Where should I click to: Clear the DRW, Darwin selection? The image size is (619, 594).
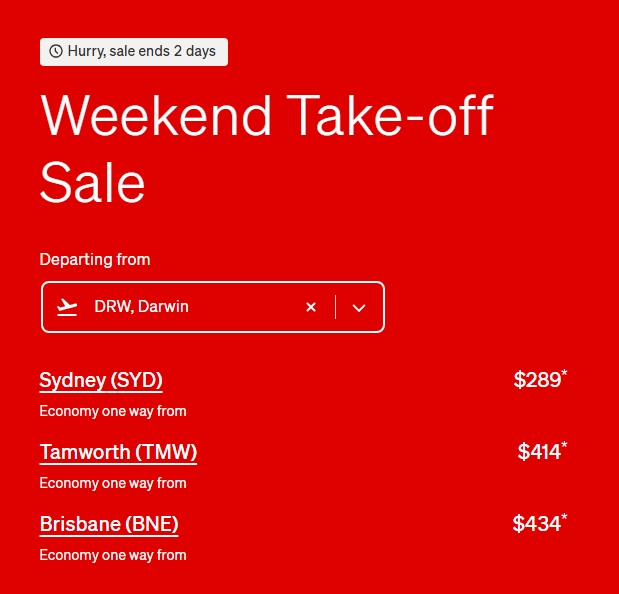311,307
